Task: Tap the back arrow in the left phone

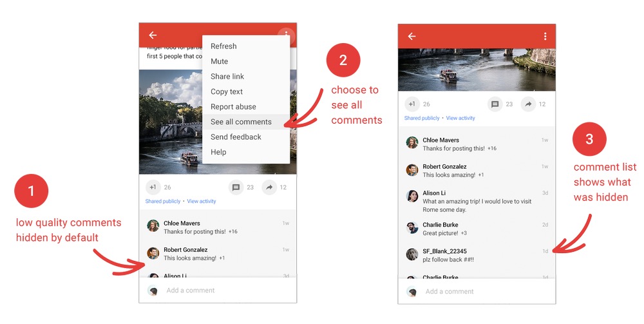Action: tap(153, 35)
